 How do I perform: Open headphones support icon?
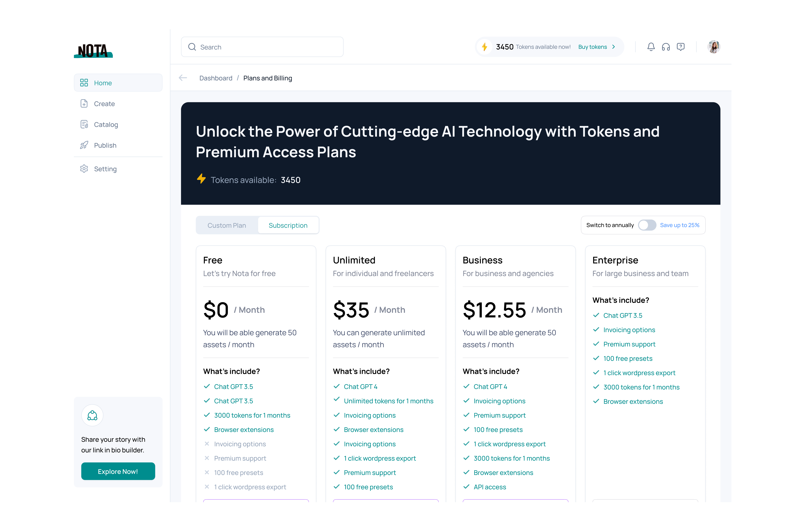point(666,47)
